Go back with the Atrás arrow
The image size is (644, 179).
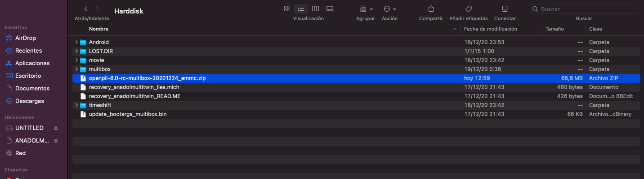click(x=85, y=9)
